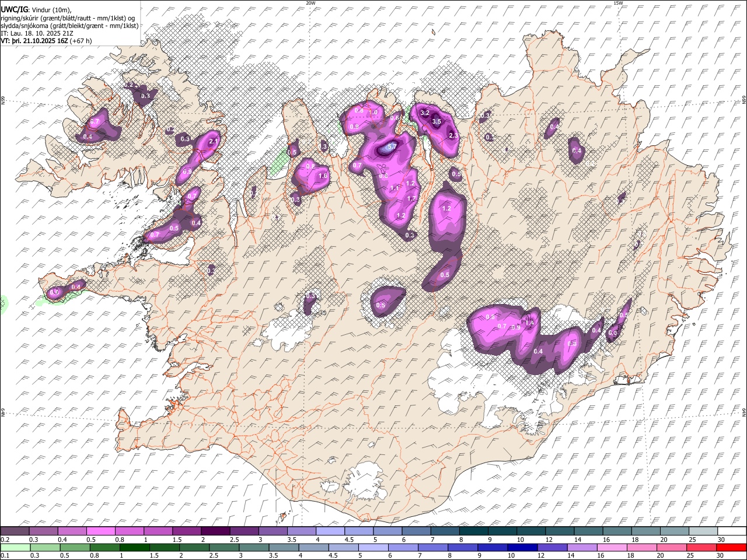Viewport: 747px width, 560px height.
Task: Select the deep blue 10 swatch in the rain scale
Action: (x=521, y=547)
